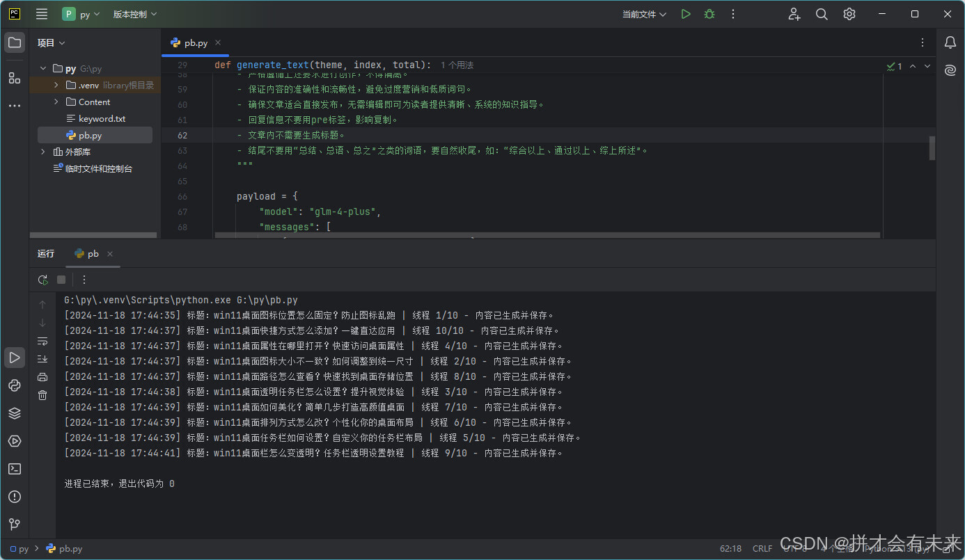
Task: Toggle scroll to end in console
Action: click(42, 359)
